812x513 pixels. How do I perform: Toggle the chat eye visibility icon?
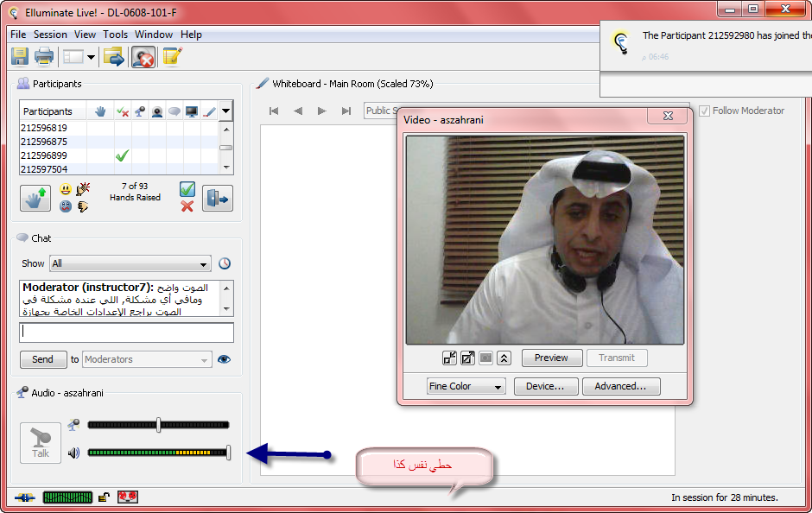pyautogui.click(x=225, y=359)
